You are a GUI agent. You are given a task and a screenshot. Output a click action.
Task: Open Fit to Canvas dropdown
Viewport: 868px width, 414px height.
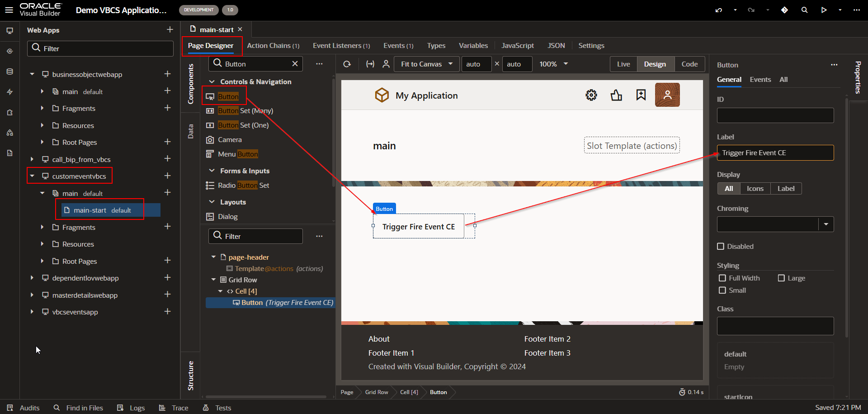click(427, 64)
